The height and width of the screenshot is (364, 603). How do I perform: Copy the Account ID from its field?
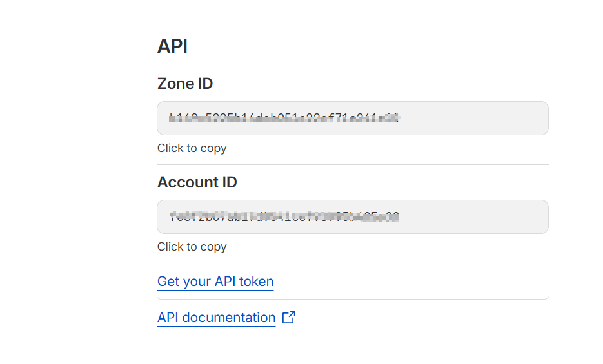[352, 216]
